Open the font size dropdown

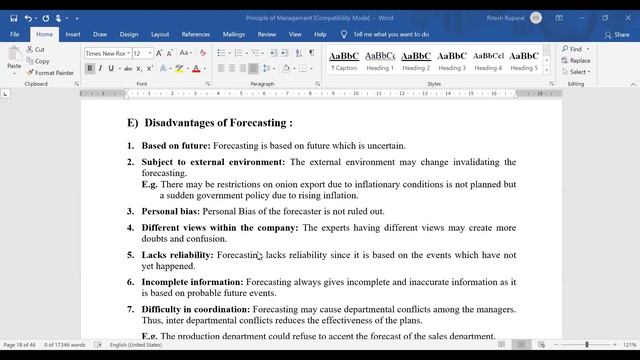point(150,53)
